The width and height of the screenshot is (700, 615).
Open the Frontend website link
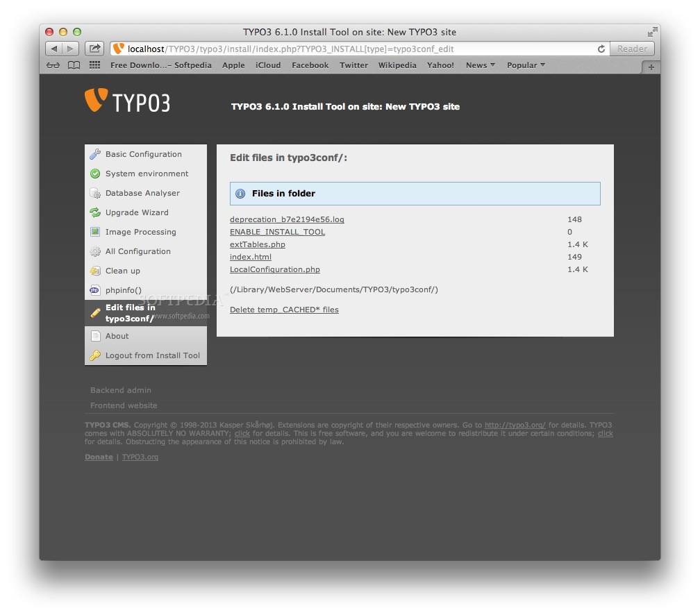pyautogui.click(x=124, y=405)
